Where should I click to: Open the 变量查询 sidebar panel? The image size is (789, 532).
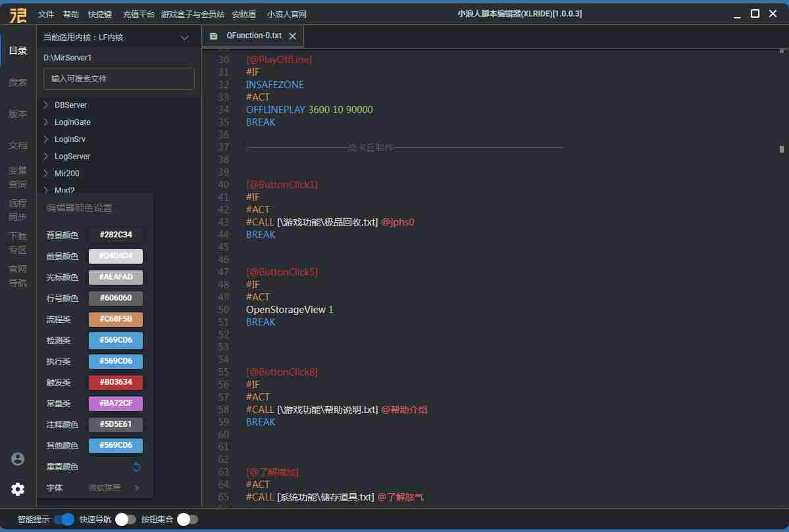click(x=18, y=178)
